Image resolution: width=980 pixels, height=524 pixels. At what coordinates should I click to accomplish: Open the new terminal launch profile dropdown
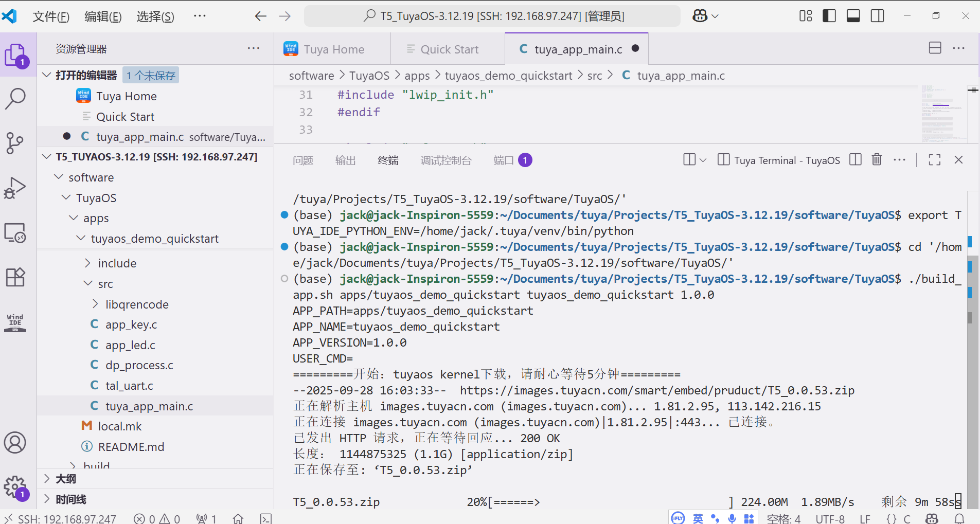pos(703,160)
